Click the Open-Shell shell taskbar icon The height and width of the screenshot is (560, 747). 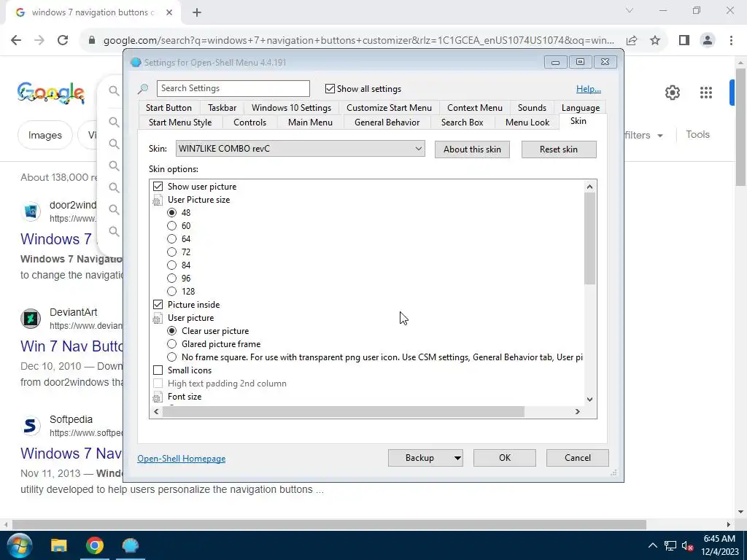(x=130, y=545)
